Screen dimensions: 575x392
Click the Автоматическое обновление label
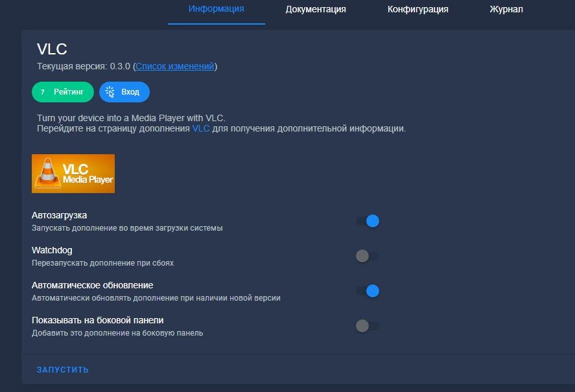click(93, 285)
